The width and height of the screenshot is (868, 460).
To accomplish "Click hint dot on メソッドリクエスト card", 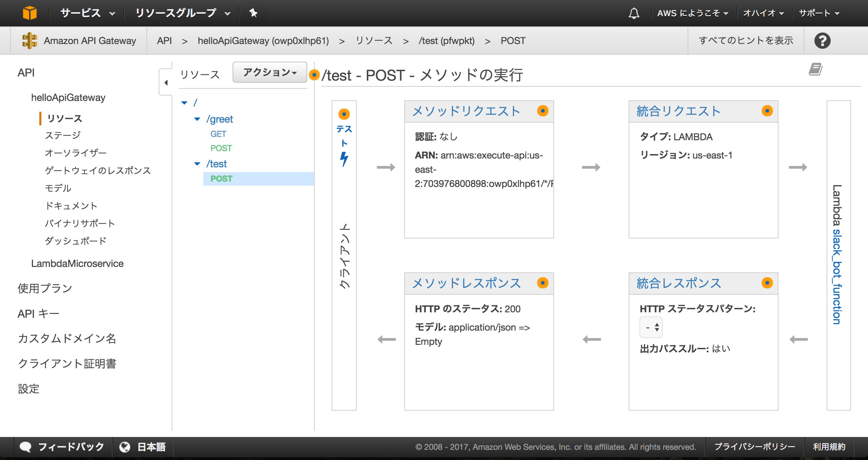I will (542, 111).
